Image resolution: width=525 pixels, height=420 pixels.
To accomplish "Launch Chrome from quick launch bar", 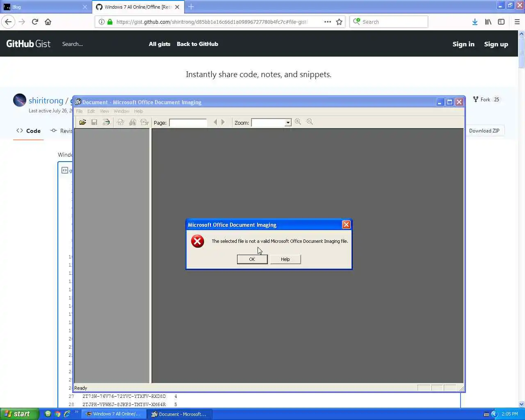I will click(57, 414).
